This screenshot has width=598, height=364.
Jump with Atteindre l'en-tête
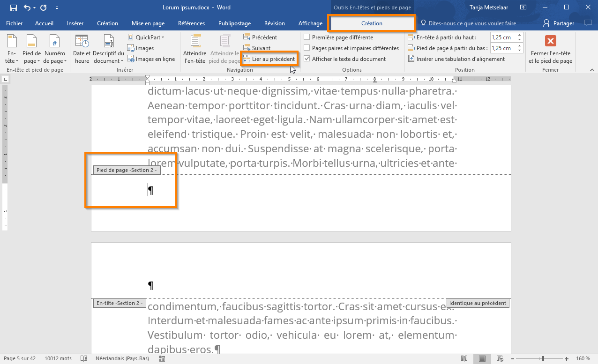pyautogui.click(x=195, y=50)
